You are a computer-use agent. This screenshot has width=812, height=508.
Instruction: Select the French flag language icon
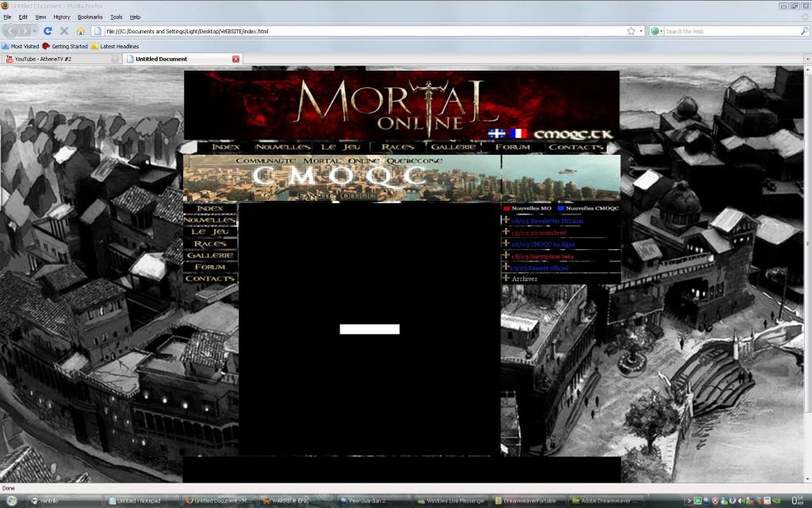(x=519, y=133)
